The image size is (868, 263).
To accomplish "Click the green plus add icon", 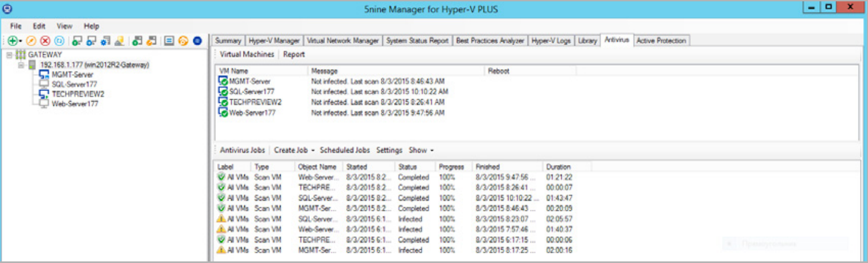I will click(x=12, y=41).
